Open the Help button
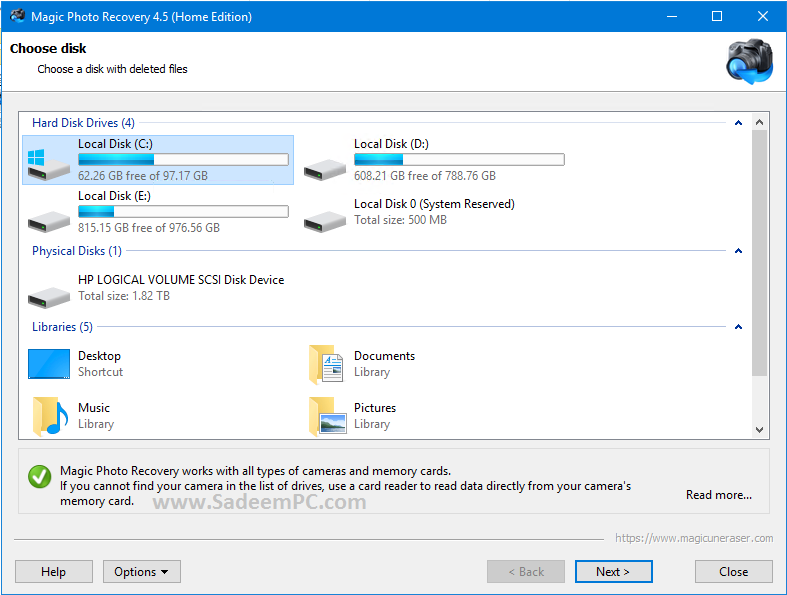 pyautogui.click(x=54, y=572)
